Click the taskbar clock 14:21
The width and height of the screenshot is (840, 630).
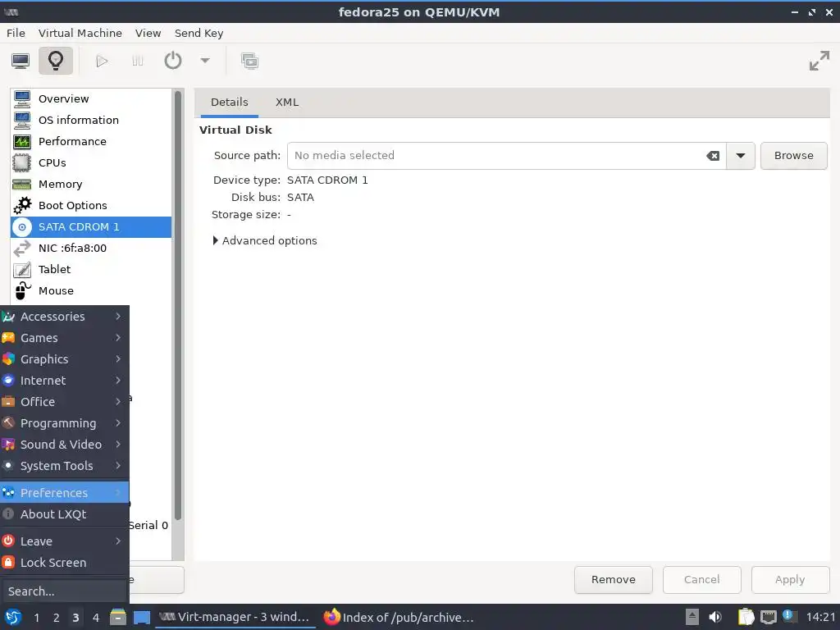tap(820, 617)
